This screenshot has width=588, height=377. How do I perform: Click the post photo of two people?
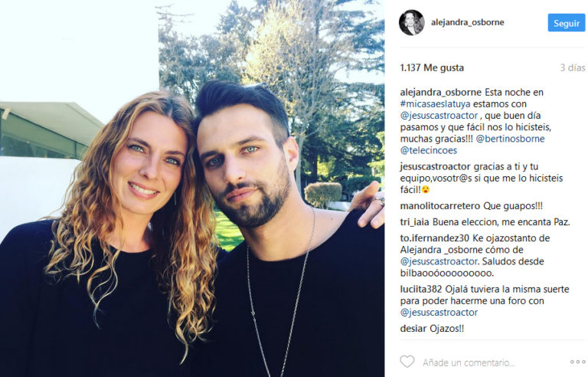point(192,188)
